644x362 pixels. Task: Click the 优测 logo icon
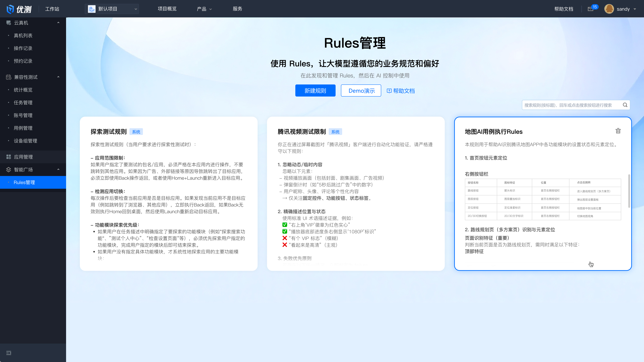(10, 9)
